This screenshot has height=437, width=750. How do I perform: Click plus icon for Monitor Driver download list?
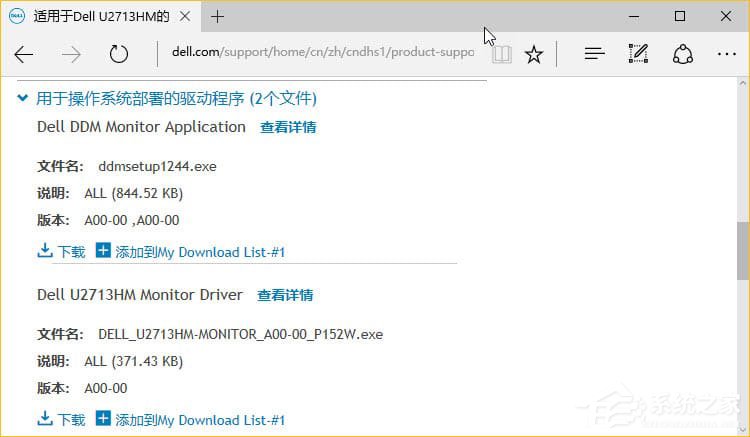point(103,418)
